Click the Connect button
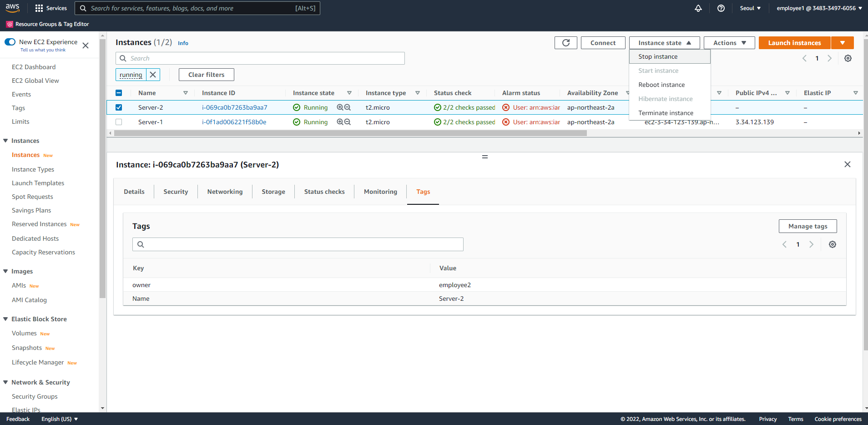The height and width of the screenshot is (425, 868). tap(603, 43)
